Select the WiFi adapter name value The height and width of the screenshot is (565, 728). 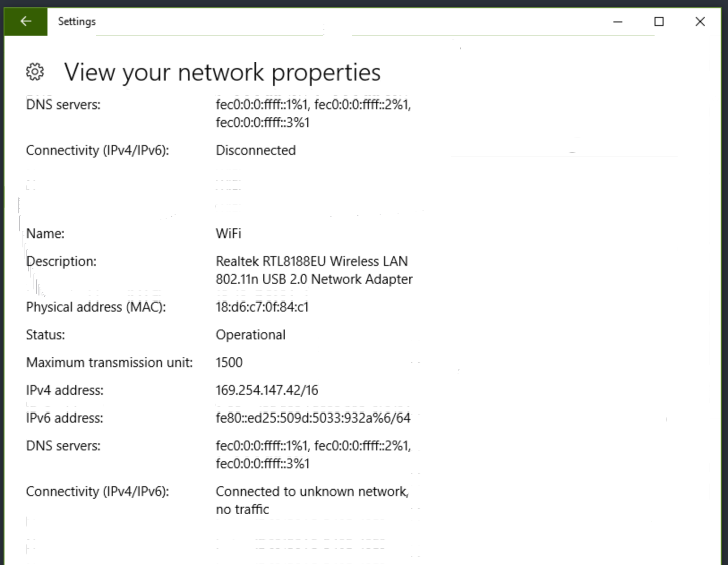(228, 233)
